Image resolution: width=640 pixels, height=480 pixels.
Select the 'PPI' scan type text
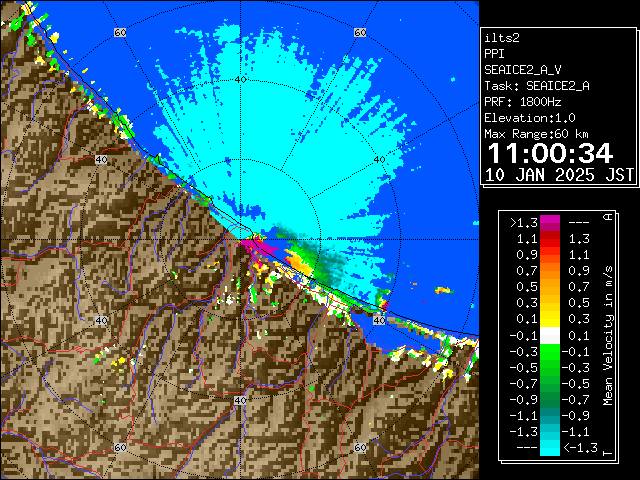494,54
